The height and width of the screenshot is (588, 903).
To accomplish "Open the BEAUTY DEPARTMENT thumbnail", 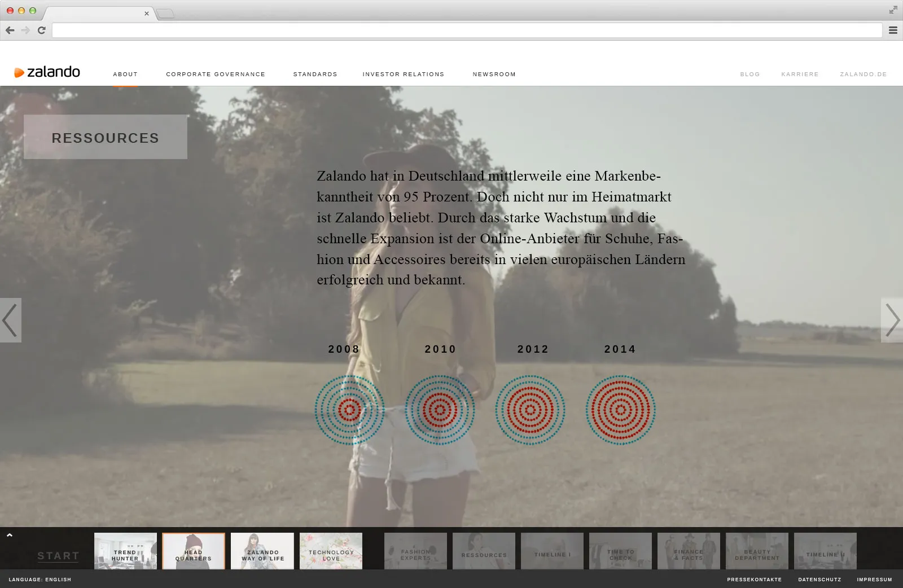I will click(x=757, y=551).
